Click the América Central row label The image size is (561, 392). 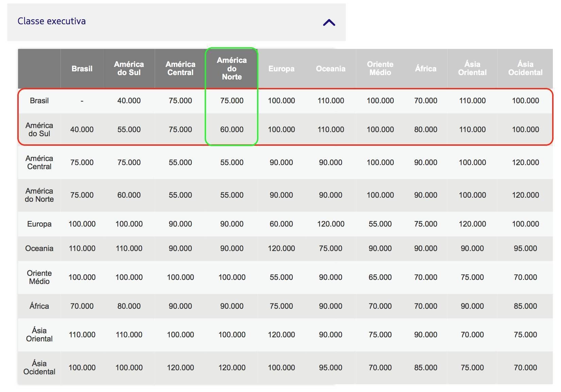(x=39, y=162)
